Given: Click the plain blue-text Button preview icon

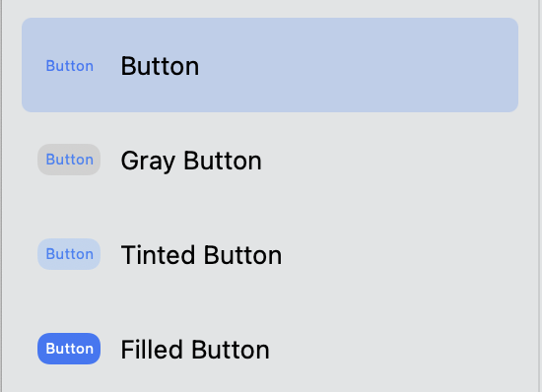Looking at the screenshot, I should pyautogui.click(x=70, y=66).
